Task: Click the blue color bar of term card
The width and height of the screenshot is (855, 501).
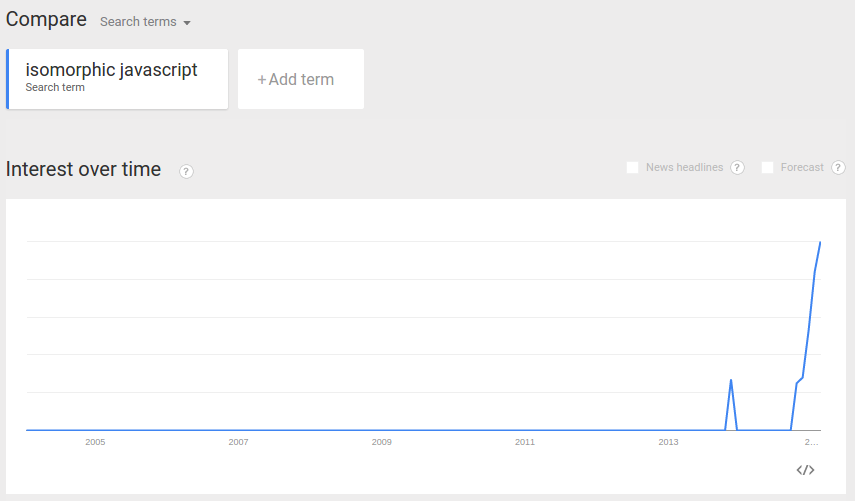Action: (x=8, y=79)
